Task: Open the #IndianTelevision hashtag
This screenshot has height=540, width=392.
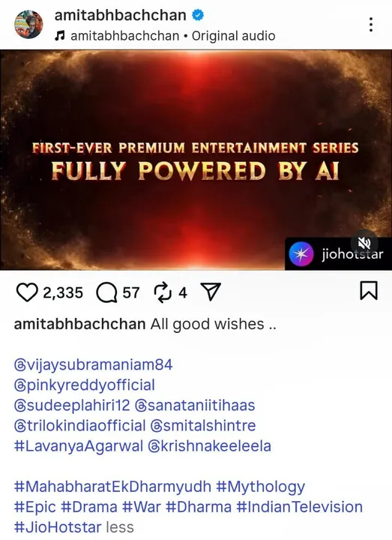Action: [299, 506]
